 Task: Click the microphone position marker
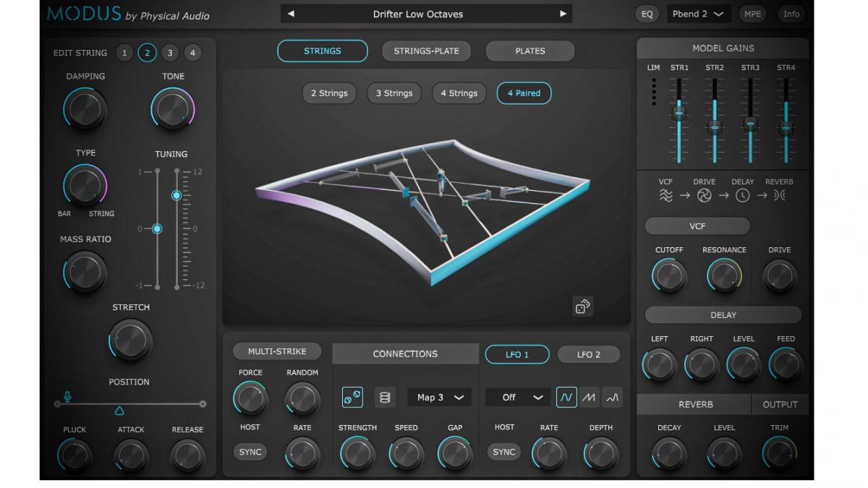click(x=67, y=396)
